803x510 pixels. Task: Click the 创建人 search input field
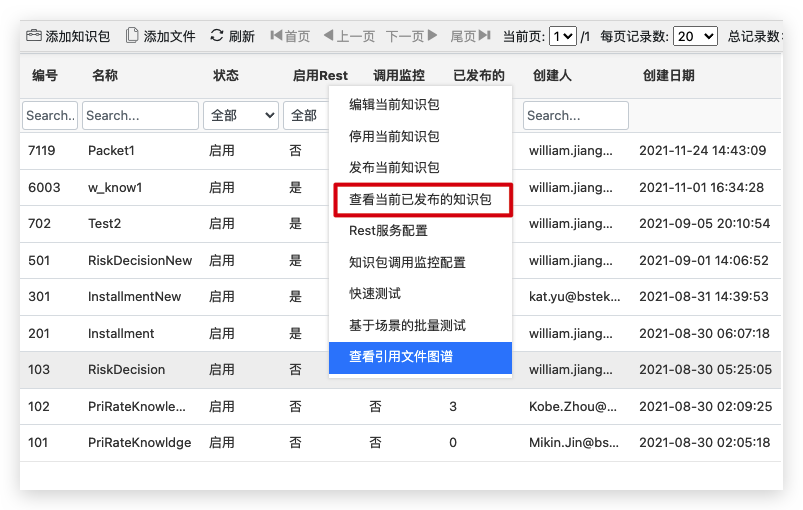(x=575, y=115)
